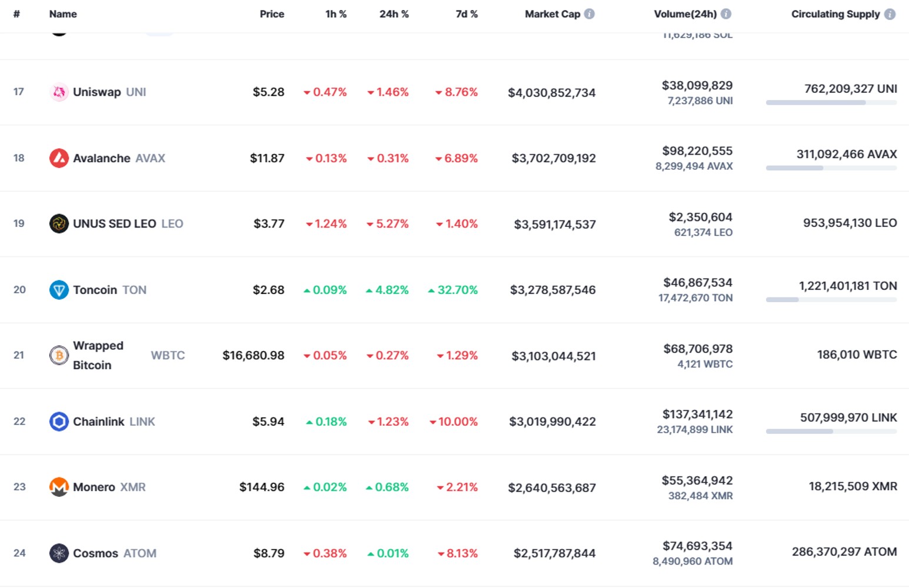Click Toncoin circulating supply progress bar
Screen dimensions: 909x588
[x=831, y=300]
